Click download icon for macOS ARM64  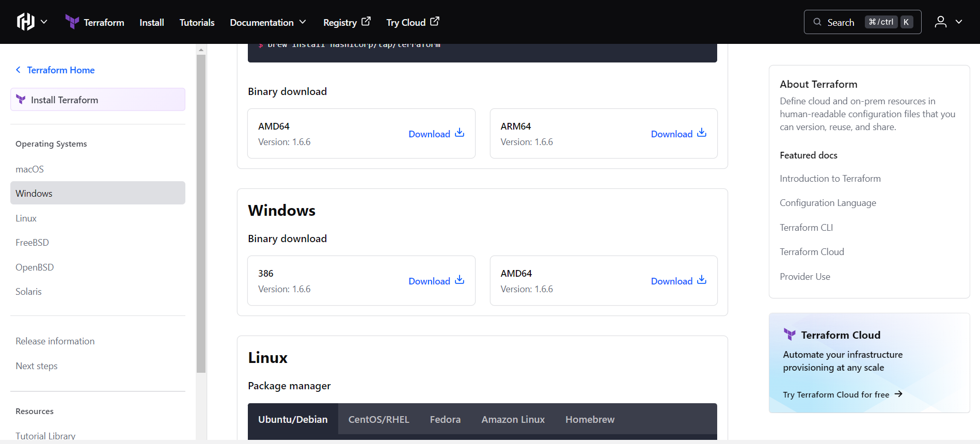702,133
